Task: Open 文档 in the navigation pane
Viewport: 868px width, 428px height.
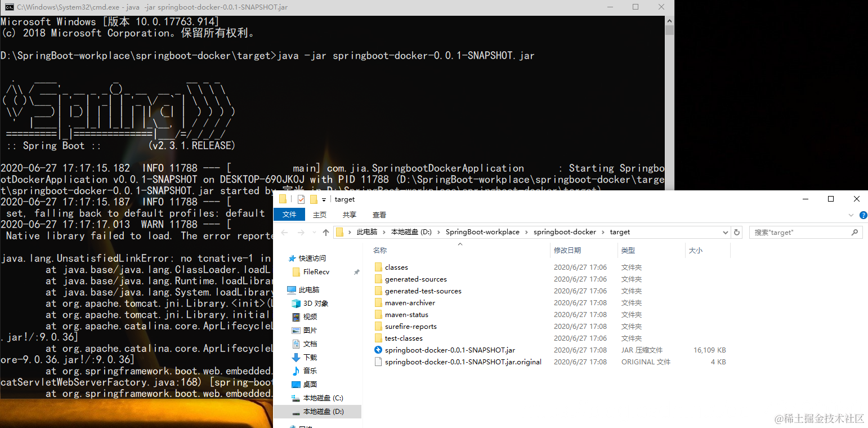Action: (x=310, y=344)
